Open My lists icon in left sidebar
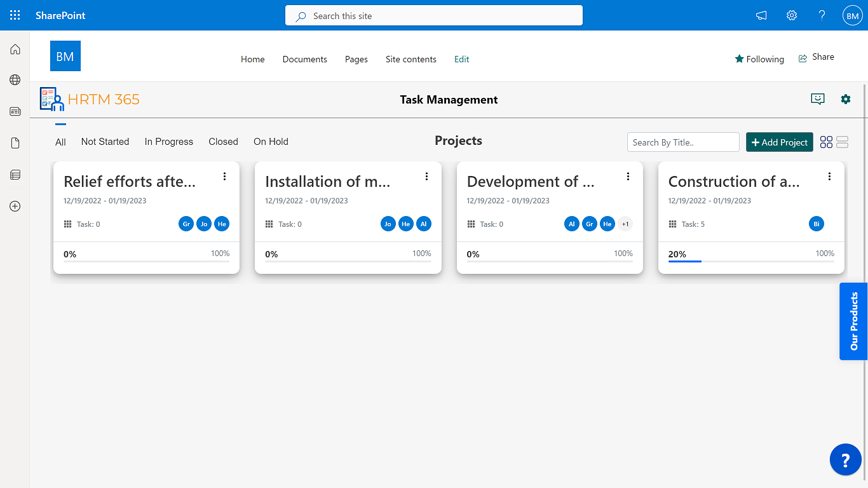 [15, 175]
